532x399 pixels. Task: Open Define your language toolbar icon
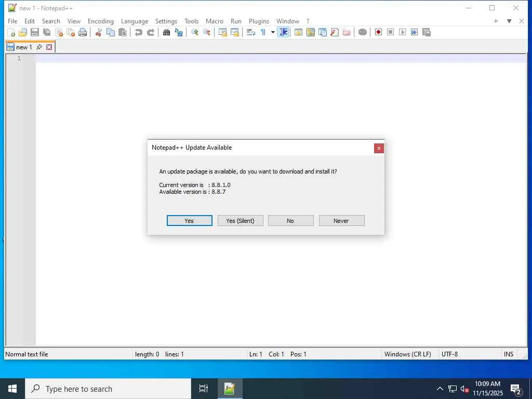(299, 33)
